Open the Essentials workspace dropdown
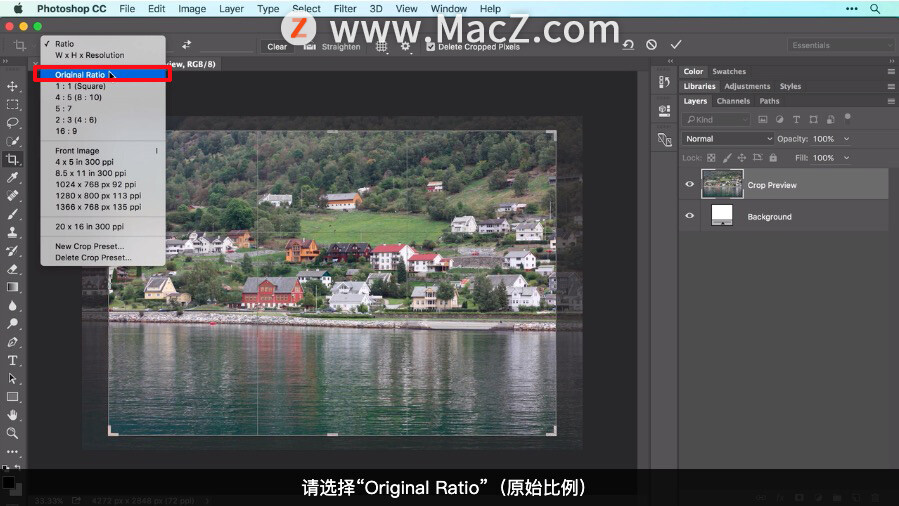The width and height of the screenshot is (899, 506). (840, 45)
